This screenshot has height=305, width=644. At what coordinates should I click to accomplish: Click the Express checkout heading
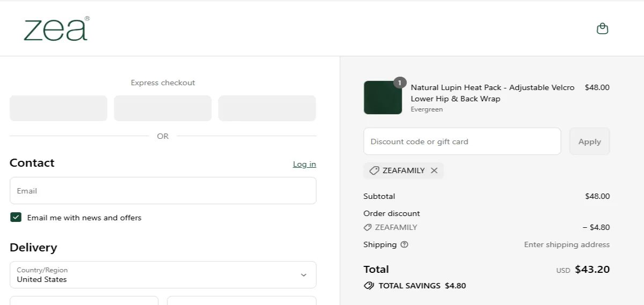point(163,83)
